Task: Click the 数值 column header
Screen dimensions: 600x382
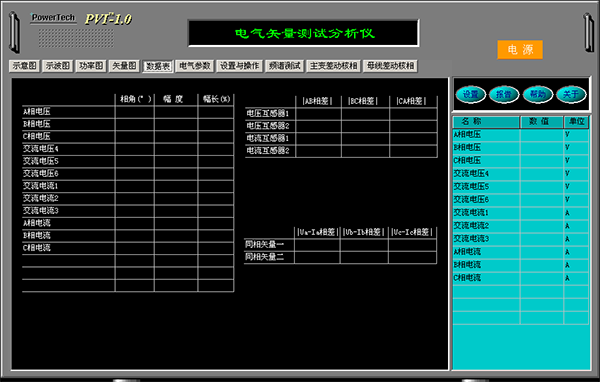Action: coord(541,122)
